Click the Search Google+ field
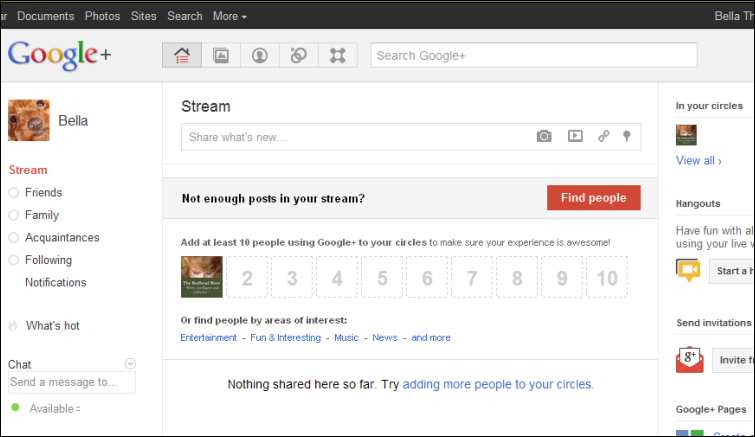 (x=534, y=55)
